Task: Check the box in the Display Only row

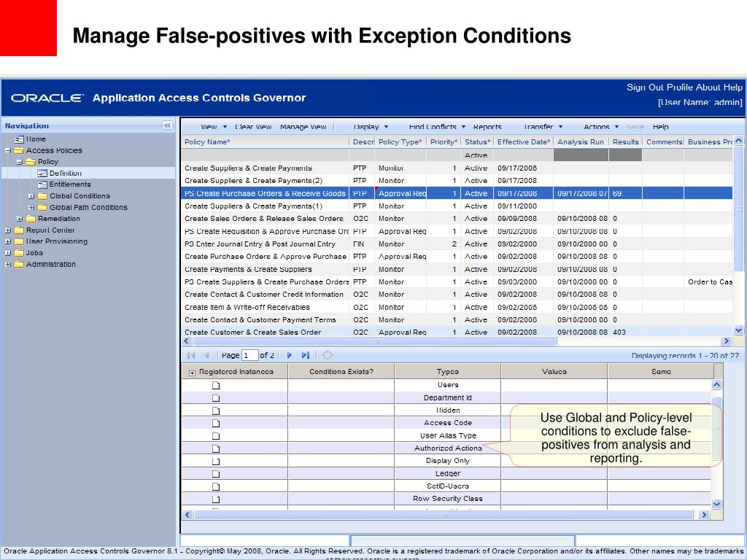Action: point(216,461)
